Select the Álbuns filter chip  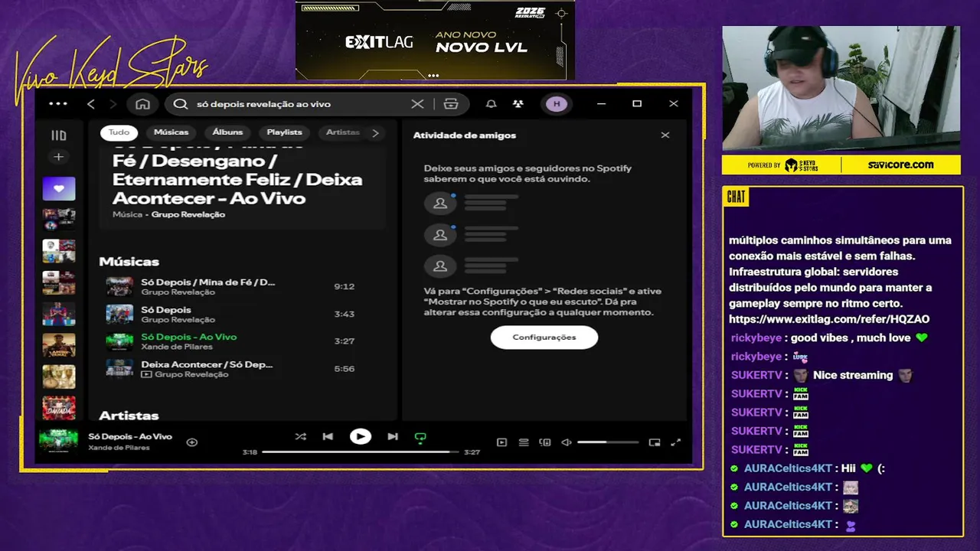[x=227, y=132]
